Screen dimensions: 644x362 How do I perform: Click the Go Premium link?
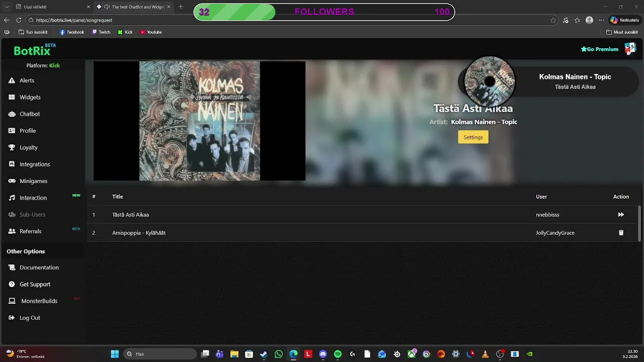pos(599,49)
